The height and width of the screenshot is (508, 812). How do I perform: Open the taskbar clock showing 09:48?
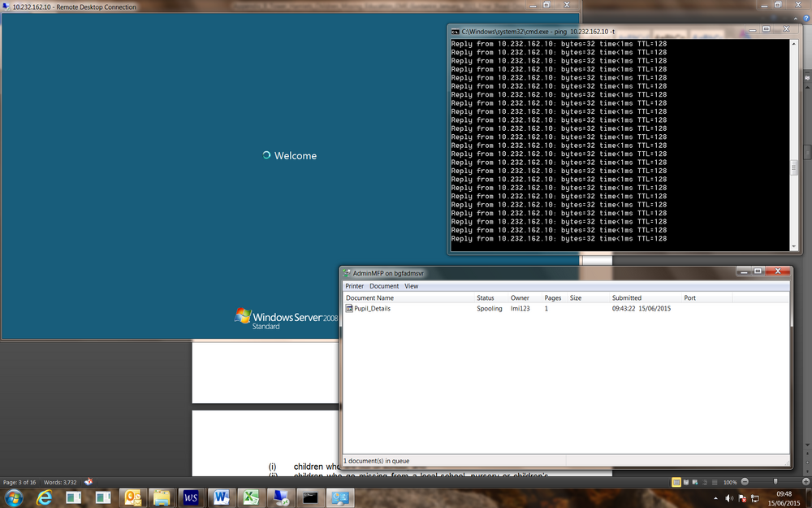pyautogui.click(x=784, y=499)
